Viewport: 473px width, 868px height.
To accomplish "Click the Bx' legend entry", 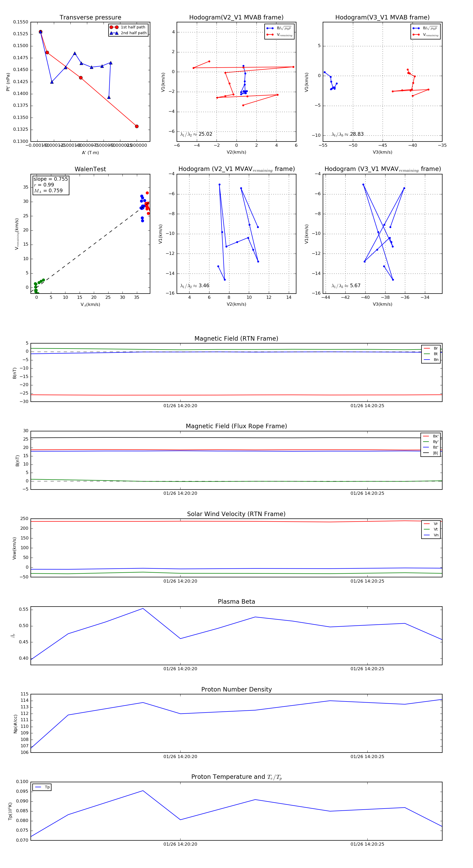I will [431, 436].
